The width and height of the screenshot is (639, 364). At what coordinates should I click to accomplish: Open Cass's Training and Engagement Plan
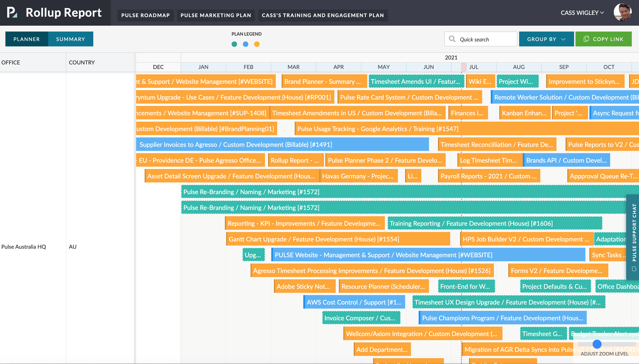[x=323, y=15]
